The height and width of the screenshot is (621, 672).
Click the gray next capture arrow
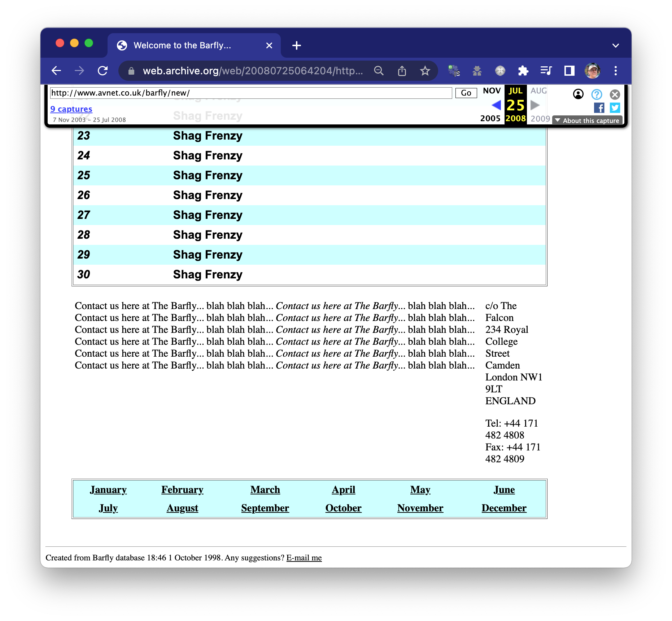tap(535, 105)
